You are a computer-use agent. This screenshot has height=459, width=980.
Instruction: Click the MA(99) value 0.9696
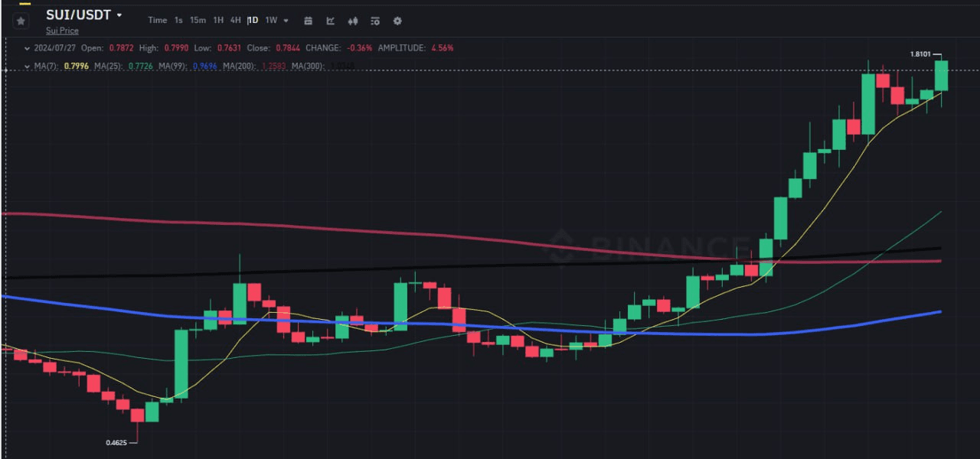[204, 67]
